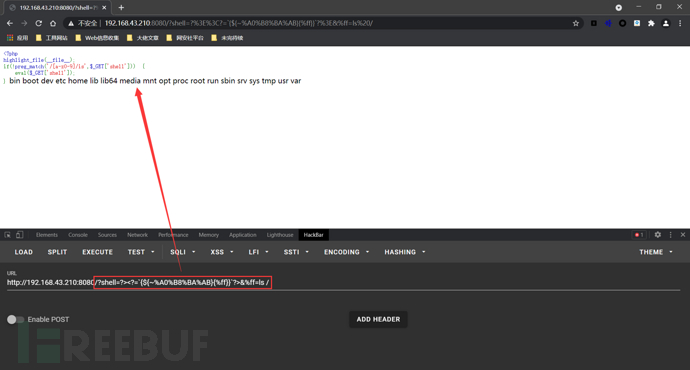The width and height of the screenshot is (690, 370).
Task: Click the DevTools error count badge
Action: [x=639, y=235]
